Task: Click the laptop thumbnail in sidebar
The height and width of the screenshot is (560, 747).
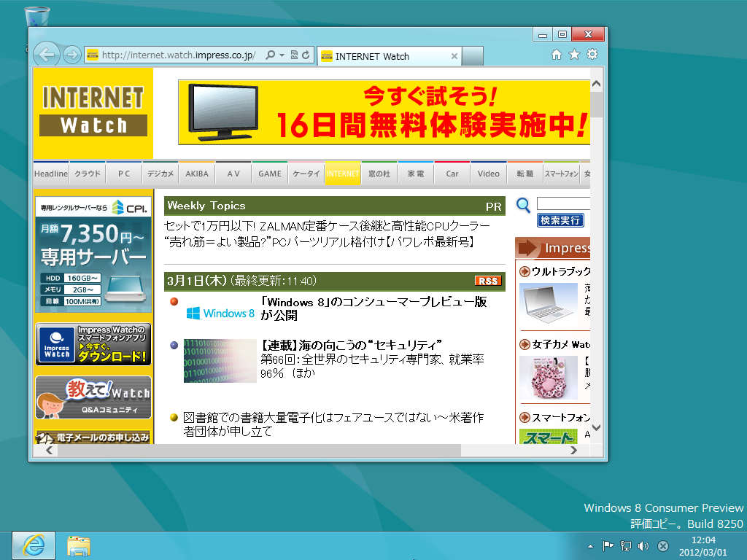Action: pos(549,304)
